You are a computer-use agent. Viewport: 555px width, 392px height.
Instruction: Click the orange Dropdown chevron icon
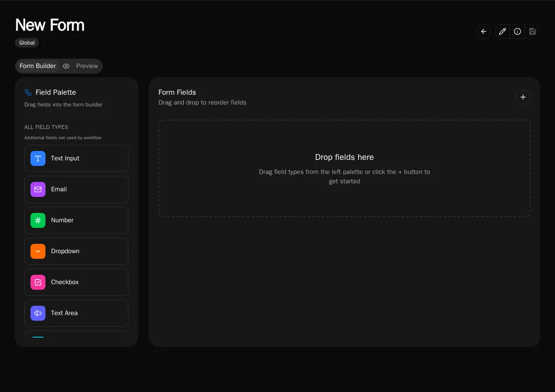tap(38, 251)
